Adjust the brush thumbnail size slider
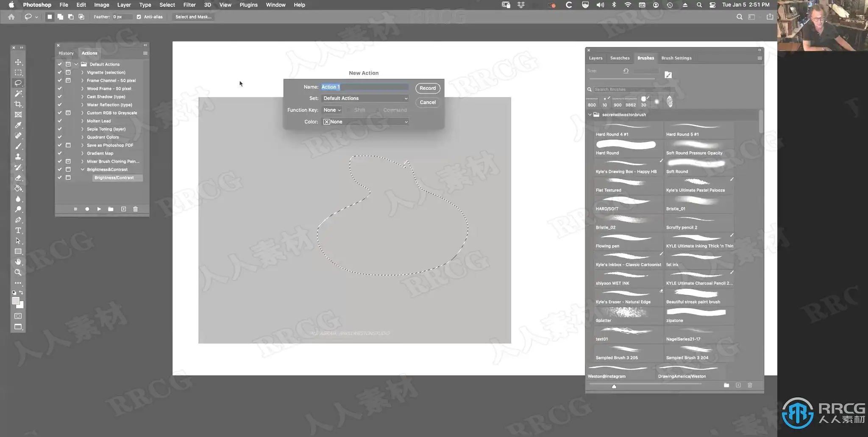Screen dimensions: 868x437 614,386
